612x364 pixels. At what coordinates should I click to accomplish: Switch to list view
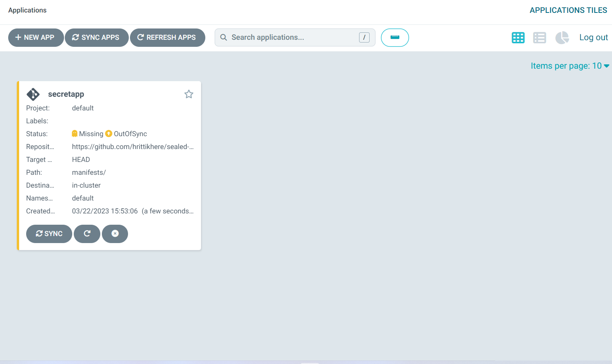(539, 38)
